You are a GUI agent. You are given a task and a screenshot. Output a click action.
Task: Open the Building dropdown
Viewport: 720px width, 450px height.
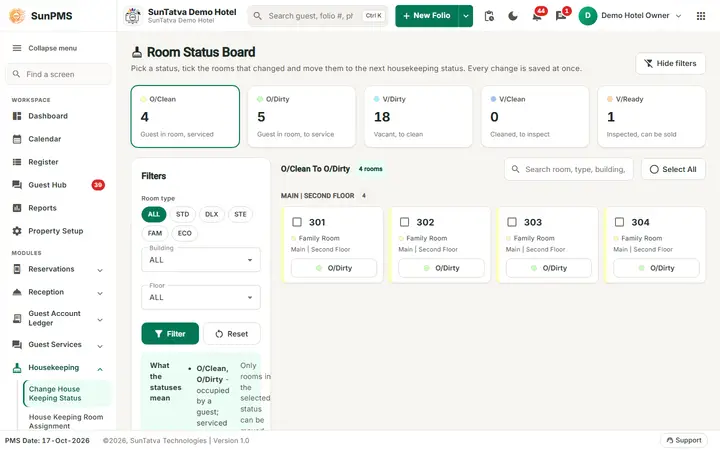[201, 259]
